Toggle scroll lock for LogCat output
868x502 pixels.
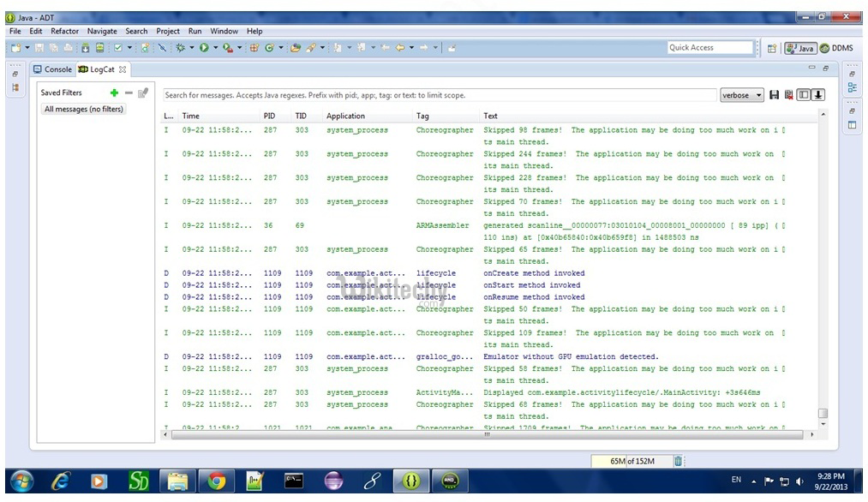pyautogui.click(x=818, y=95)
